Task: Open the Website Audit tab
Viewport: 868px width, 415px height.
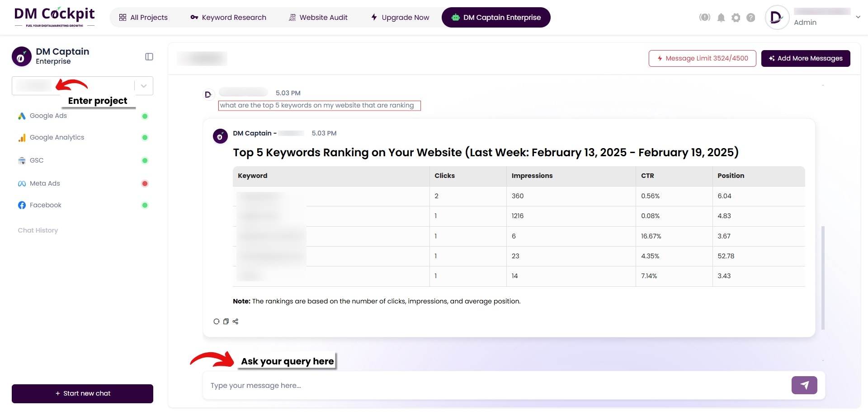Action: pos(318,18)
